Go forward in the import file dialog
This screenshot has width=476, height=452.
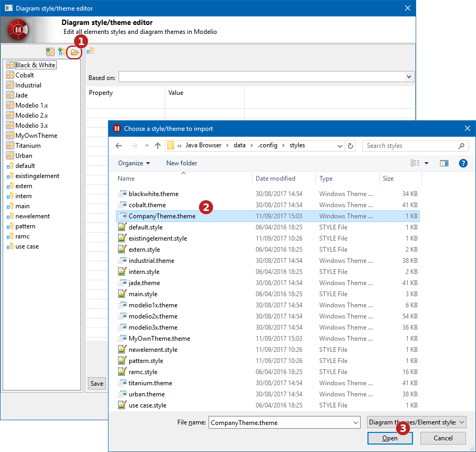coord(134,146)
